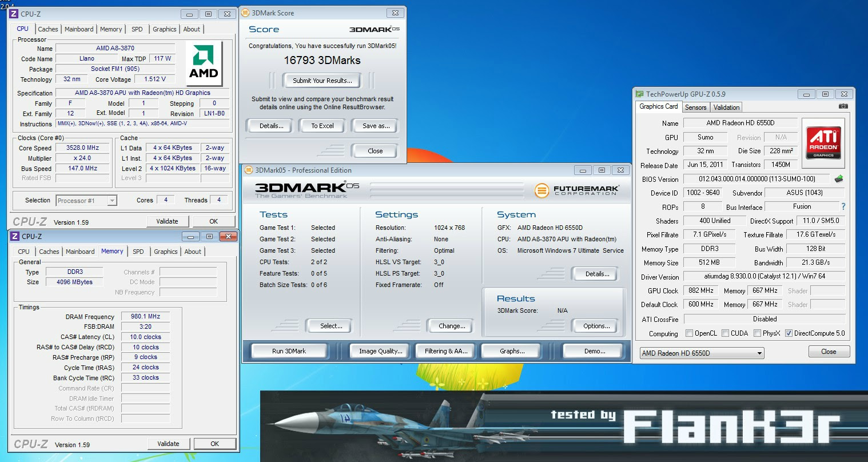The width and height of the screenshot is (868, 462).
Task: Click CPU-Z title bar icon of top window
Action: click(14, 14)
